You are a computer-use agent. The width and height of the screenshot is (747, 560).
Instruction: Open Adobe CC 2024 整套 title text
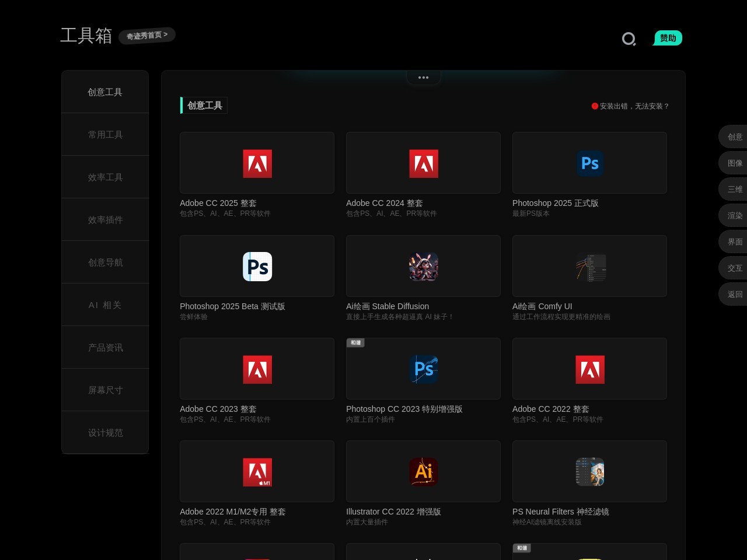(385, 203)
